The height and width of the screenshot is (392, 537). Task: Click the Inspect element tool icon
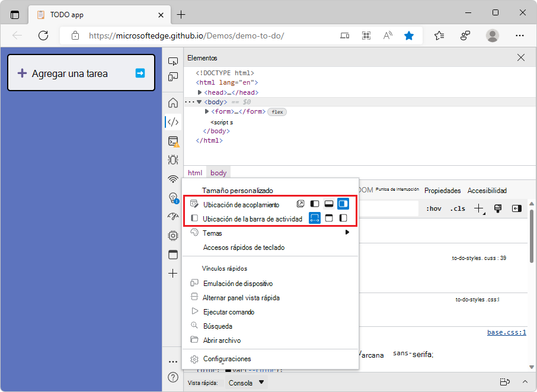click(x=173, y=61)
